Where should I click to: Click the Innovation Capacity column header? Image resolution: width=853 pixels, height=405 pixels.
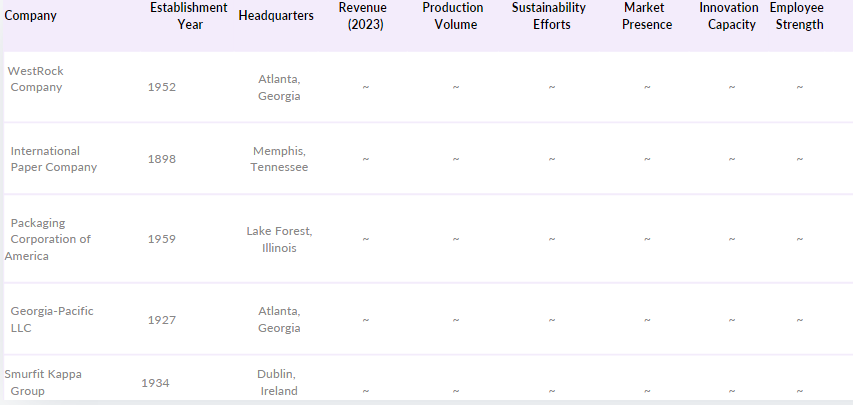tap(731, 16)
